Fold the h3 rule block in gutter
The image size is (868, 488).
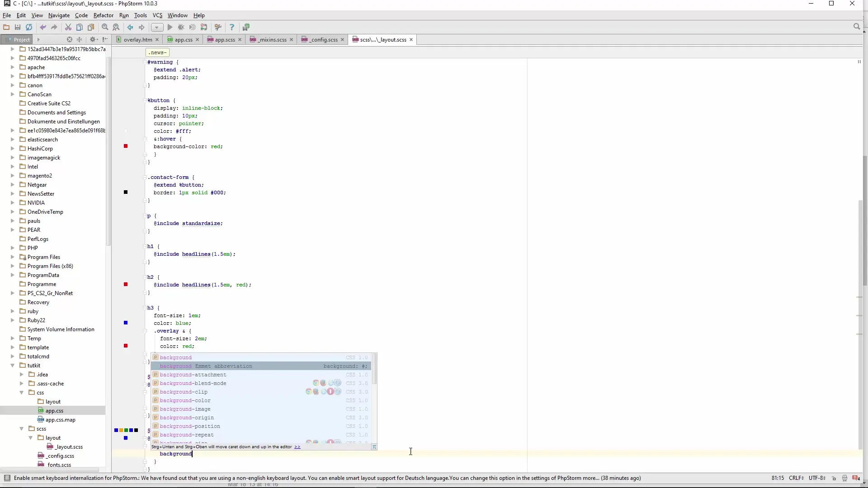click(x=145, y=308)
